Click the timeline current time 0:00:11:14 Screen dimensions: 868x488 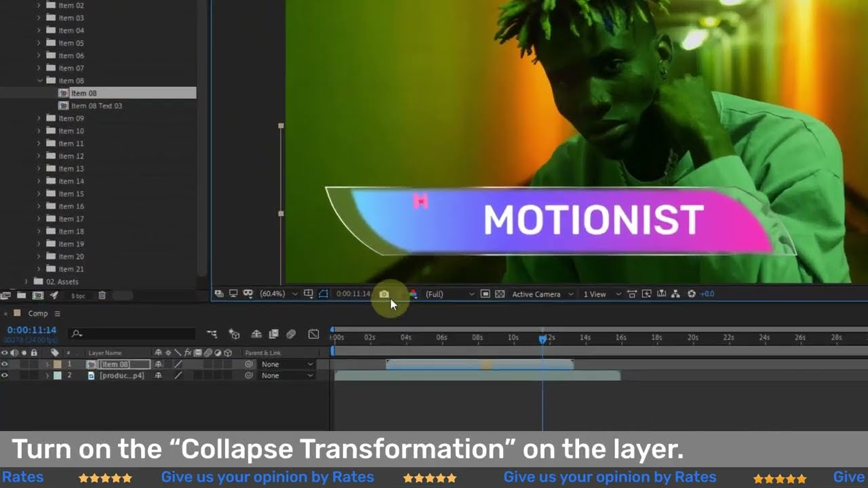coord(32,330)
